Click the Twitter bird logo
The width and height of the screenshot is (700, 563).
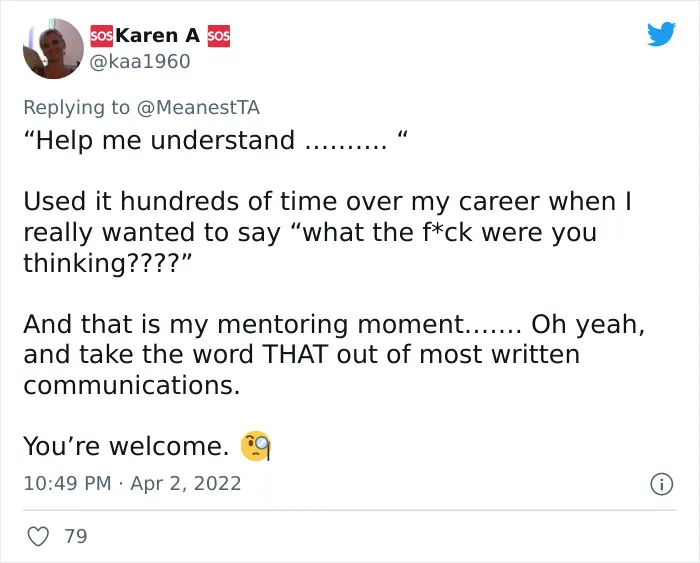coord(661,33)
